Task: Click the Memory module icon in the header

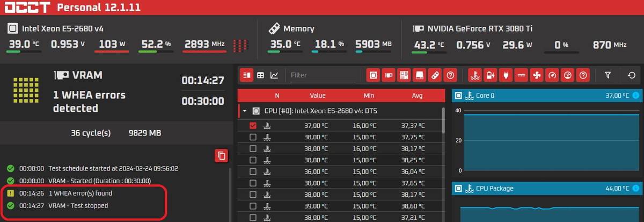Action: pyautogui.click(x=274, y=28)
